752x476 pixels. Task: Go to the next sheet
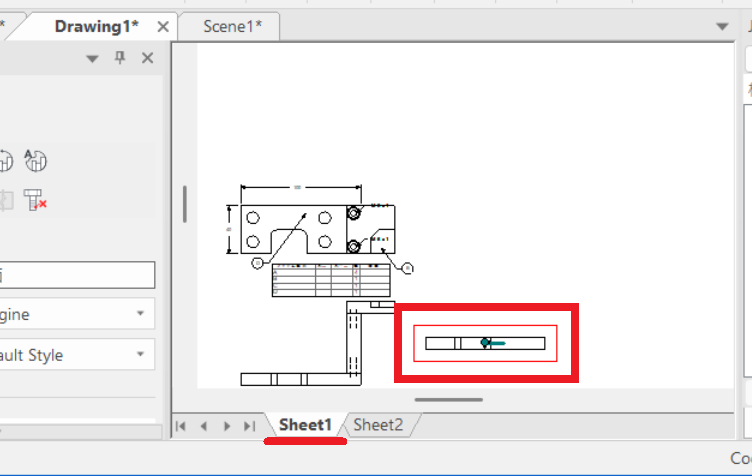[x=226, y=426]
